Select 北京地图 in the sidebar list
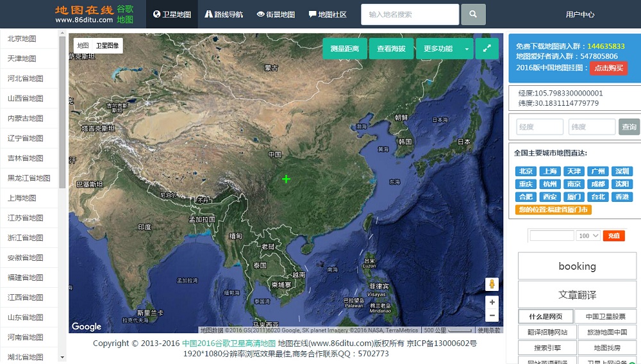The image size is (641, 364). [x=29, y=38]
